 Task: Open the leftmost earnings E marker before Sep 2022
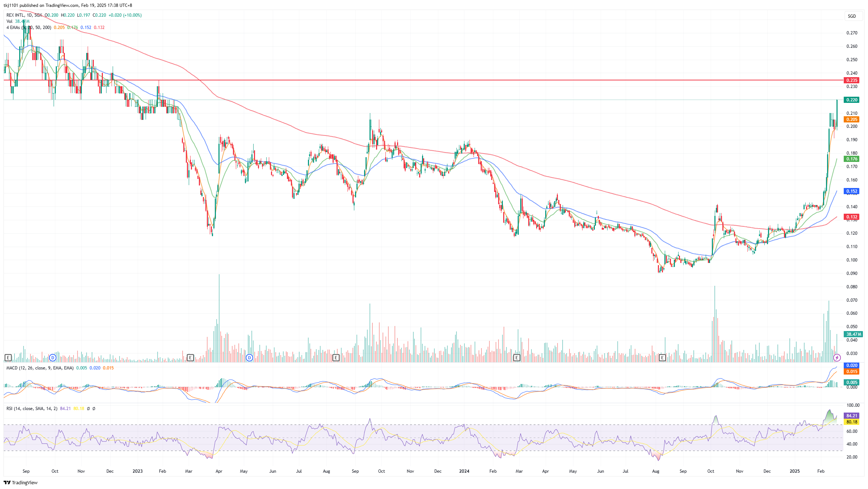8,358
